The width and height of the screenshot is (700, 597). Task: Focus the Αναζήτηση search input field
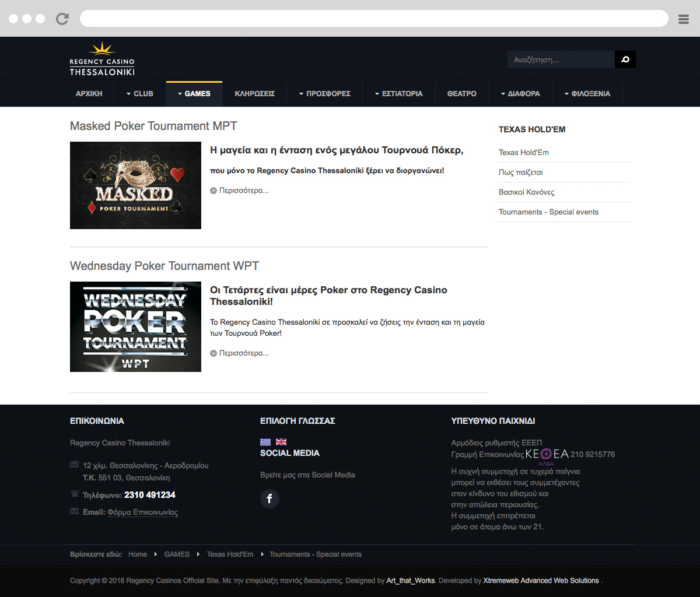[x=561, y=59]
